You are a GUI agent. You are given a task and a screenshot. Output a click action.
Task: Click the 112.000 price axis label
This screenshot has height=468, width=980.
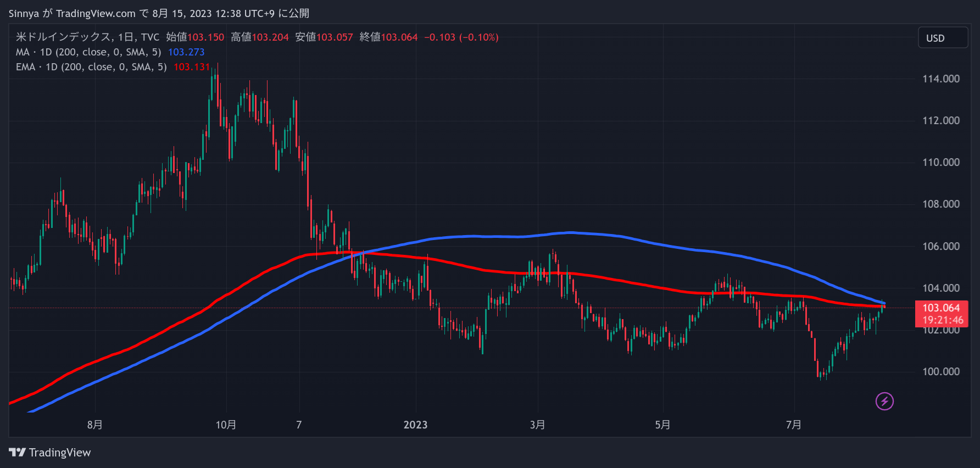[x=941, y=121]
